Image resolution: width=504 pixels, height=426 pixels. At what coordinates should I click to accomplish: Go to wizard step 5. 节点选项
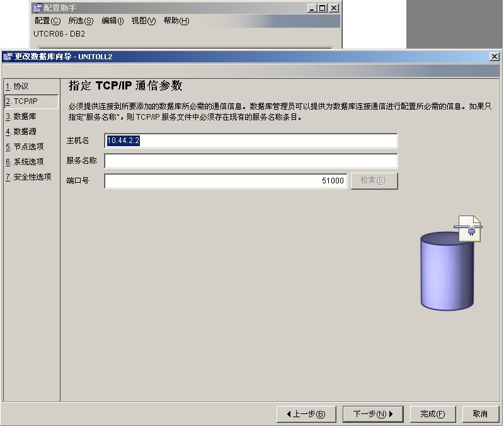point(25,147)
